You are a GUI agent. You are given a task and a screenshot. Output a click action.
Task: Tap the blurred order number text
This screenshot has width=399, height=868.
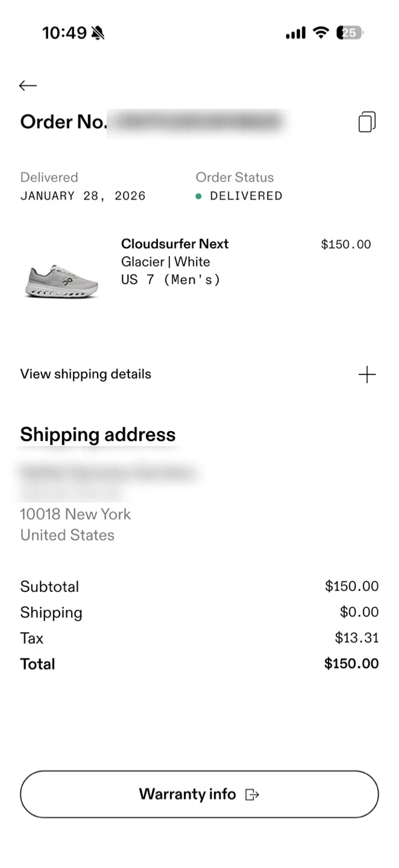[197, 122]
